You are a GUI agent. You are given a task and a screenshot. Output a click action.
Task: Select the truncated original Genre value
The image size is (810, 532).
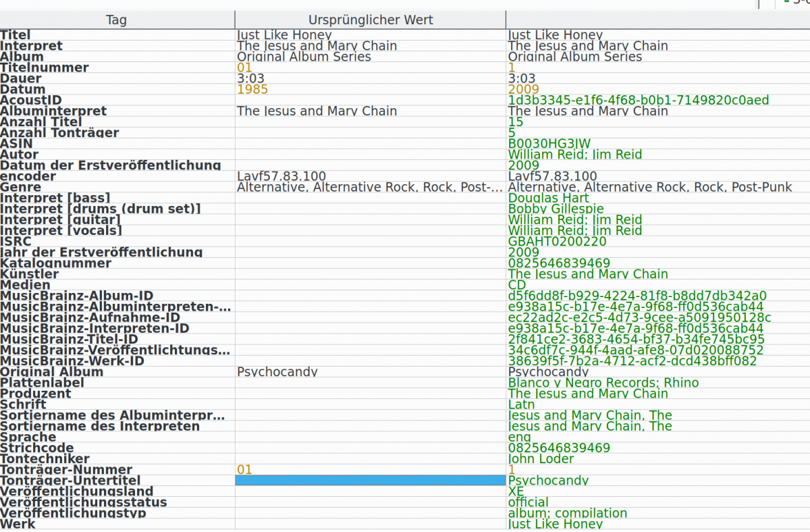click(370, 187)
